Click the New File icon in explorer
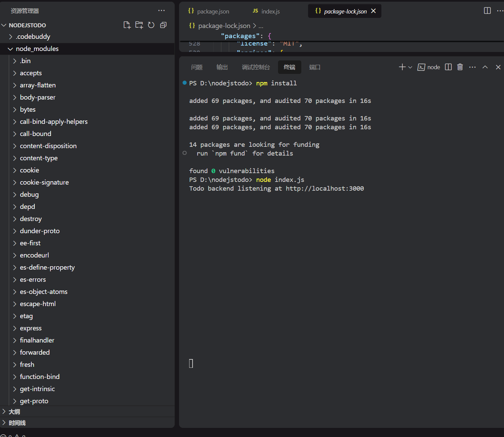504x437 pixels. (x=127, y=25)
